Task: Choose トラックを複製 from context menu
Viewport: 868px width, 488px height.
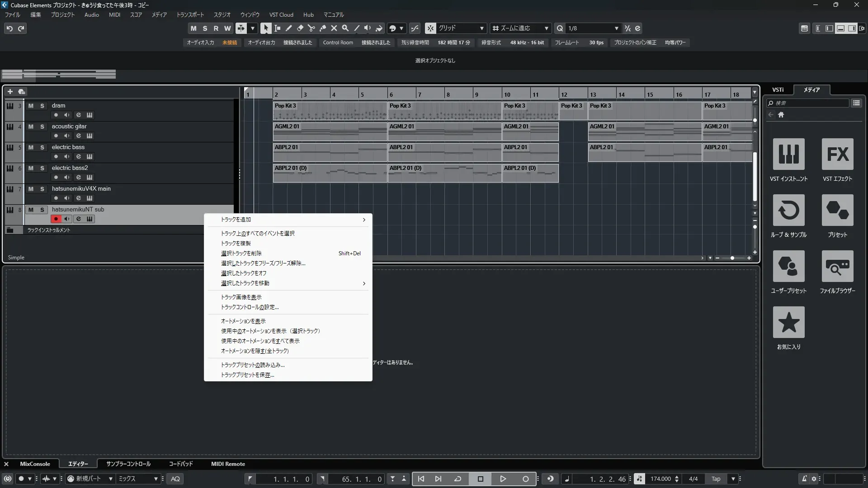Action: click(236, 244)
